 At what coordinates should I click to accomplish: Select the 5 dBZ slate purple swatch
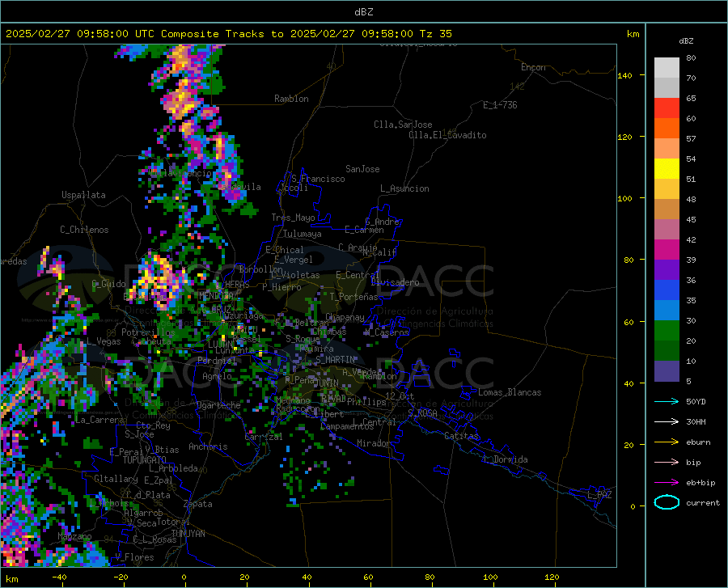coord(667,371)
